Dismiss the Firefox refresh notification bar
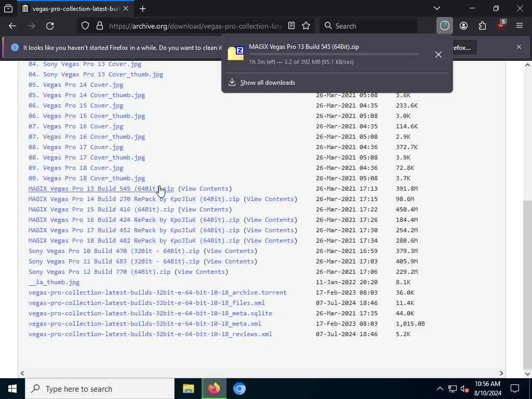 pyautogui.click(x=519, y=47)
